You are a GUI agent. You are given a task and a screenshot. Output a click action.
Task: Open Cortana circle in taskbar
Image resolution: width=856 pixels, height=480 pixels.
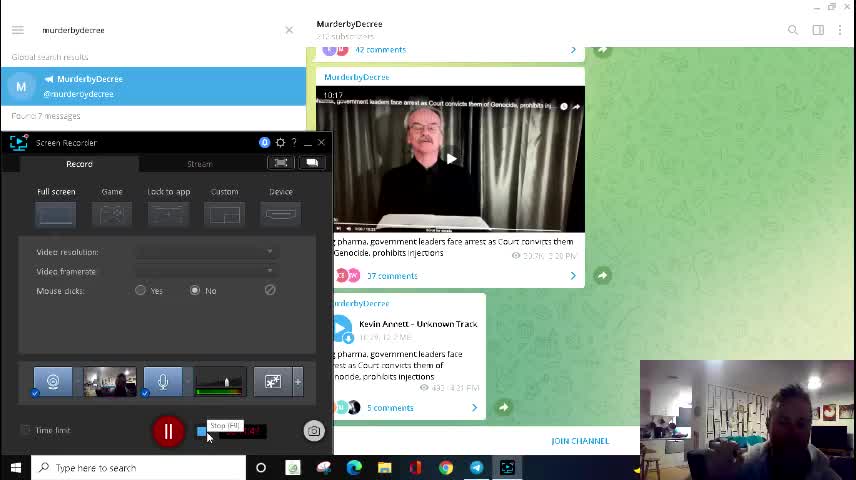[x=261, y=468]
